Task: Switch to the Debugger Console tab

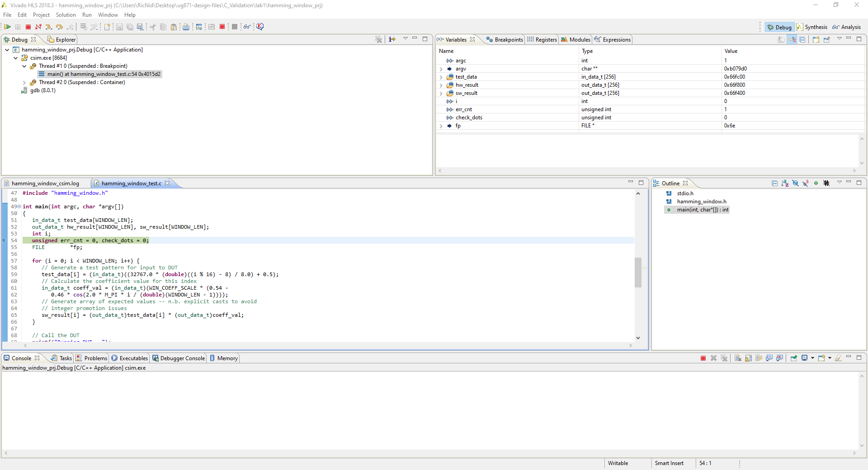Action: point(179,358)
